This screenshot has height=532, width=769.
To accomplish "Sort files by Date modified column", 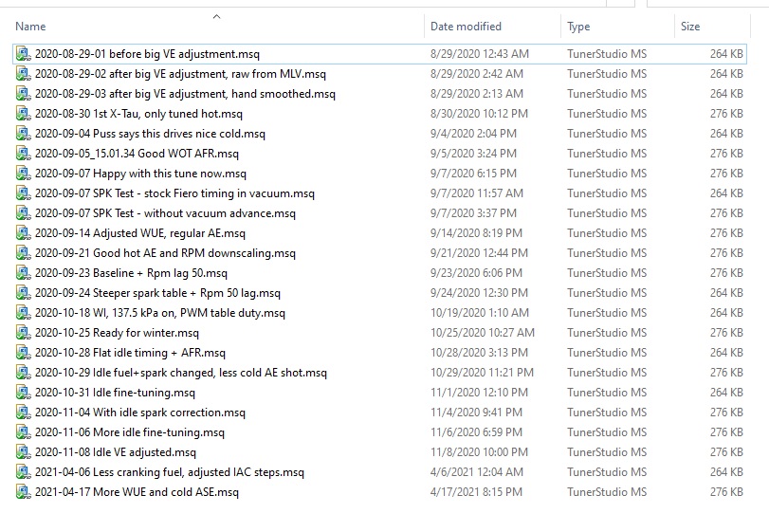I will 466,27.
